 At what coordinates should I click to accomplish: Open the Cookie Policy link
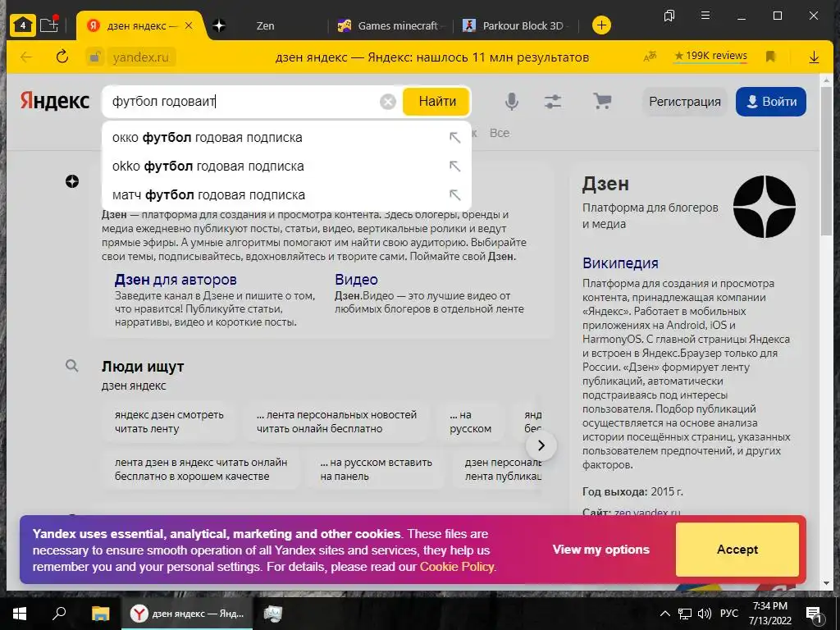tap(456, 567)
